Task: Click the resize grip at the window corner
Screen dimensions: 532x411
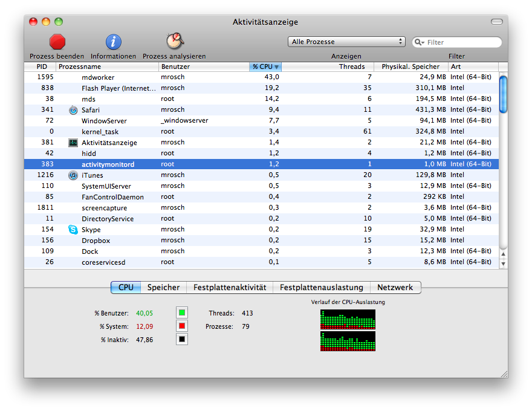Action: click(504, 374)
